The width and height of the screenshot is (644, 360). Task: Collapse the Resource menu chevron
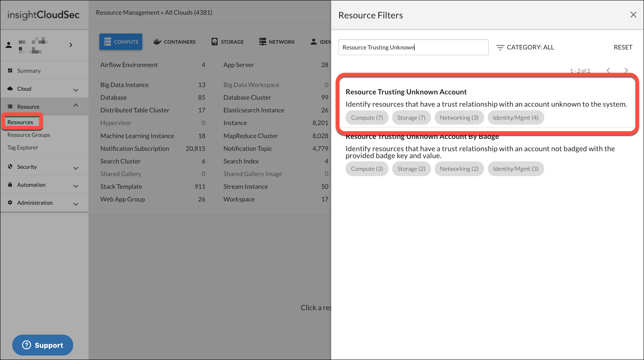coord(76,105)
